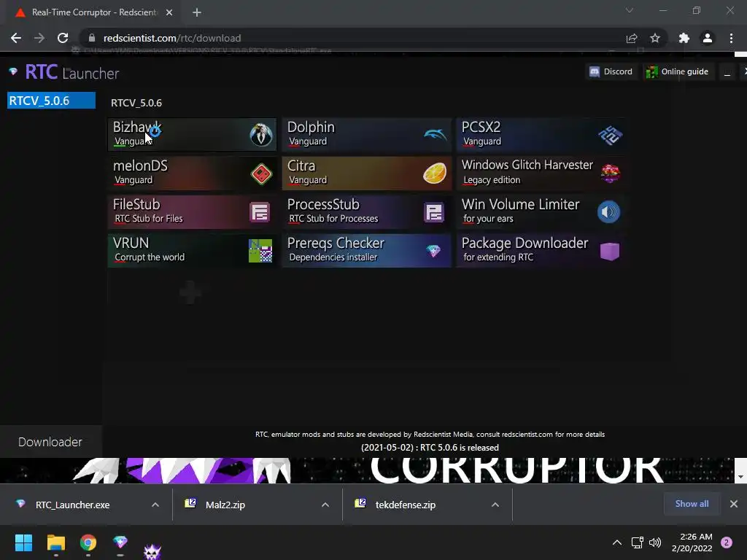Reload the redscientist page
The height and width of the screenshot is (560, 747).
pos(63,38)
